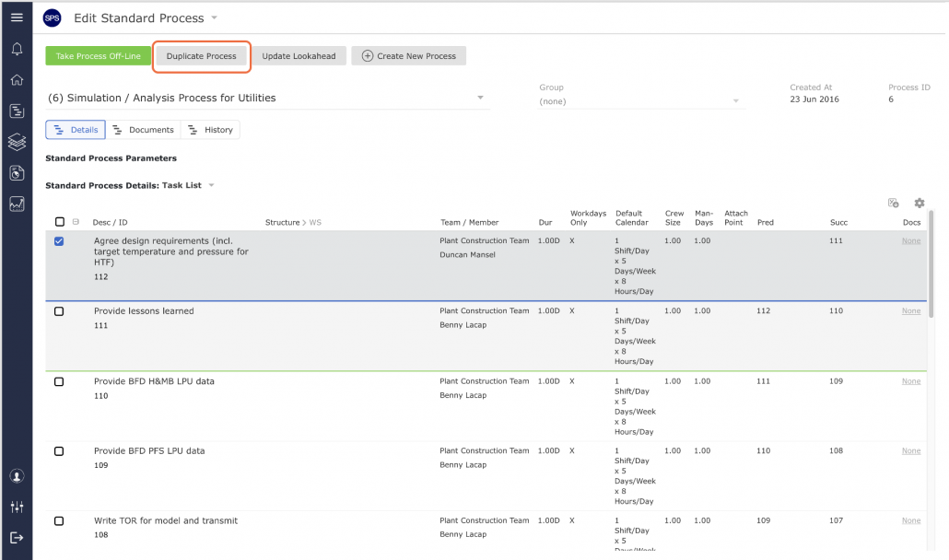This screenshot has height=560, width=949.
Task: Click the Team / Member column header
Action: [x=469, y=223]
